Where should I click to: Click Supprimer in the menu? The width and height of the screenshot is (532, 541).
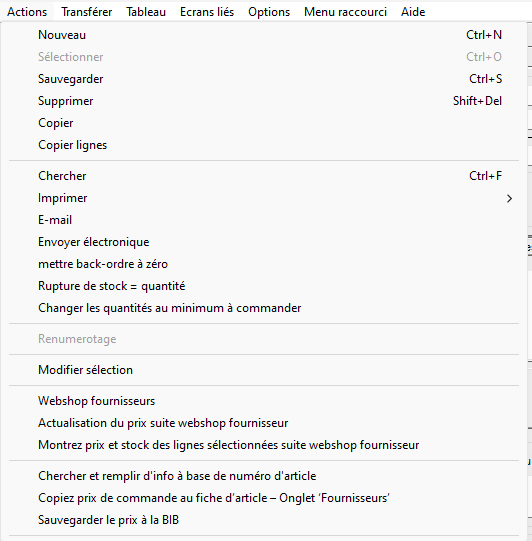[x=264, y=101]
